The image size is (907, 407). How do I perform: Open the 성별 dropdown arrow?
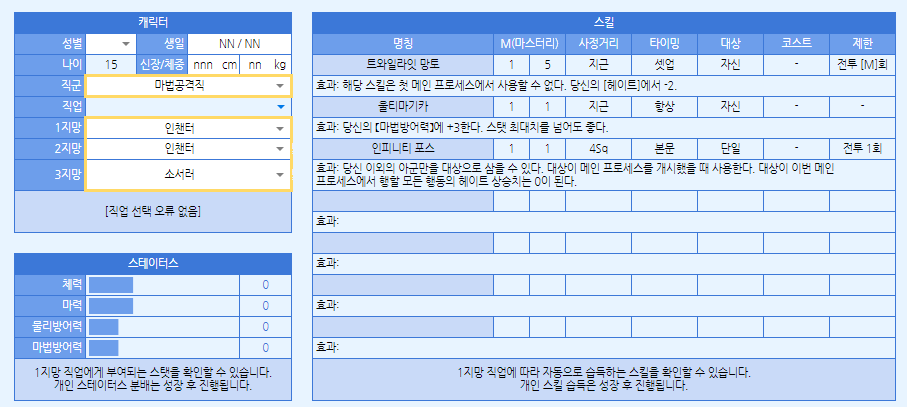pos(126,45)
